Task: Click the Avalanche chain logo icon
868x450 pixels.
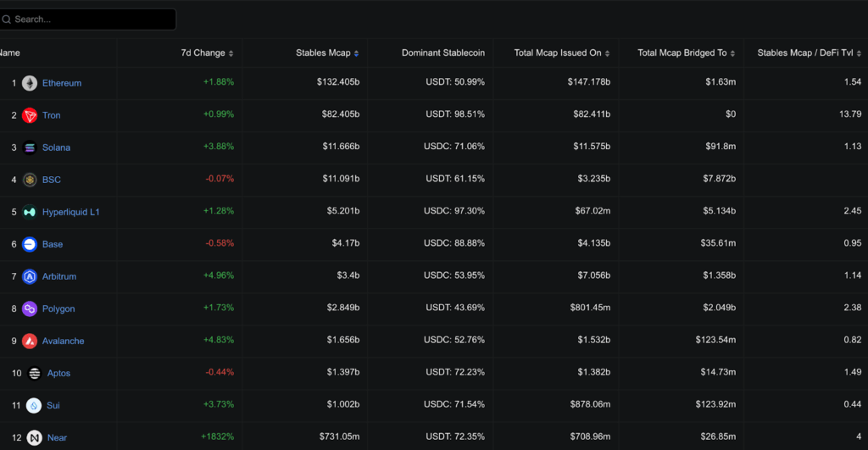Action: (30, 341)
